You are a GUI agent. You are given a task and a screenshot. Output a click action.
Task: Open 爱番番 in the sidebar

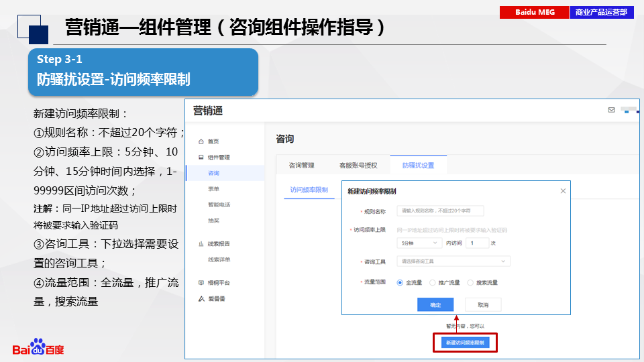tap(217, 299)
